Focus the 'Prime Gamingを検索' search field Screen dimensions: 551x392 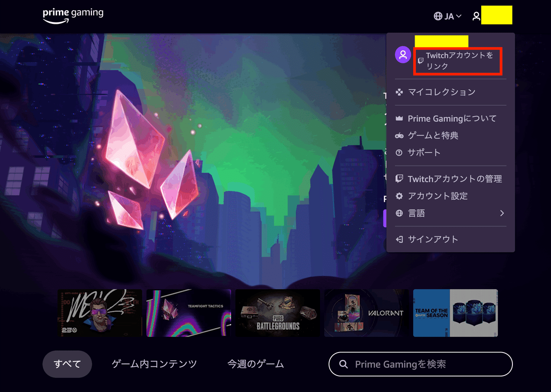421,364
